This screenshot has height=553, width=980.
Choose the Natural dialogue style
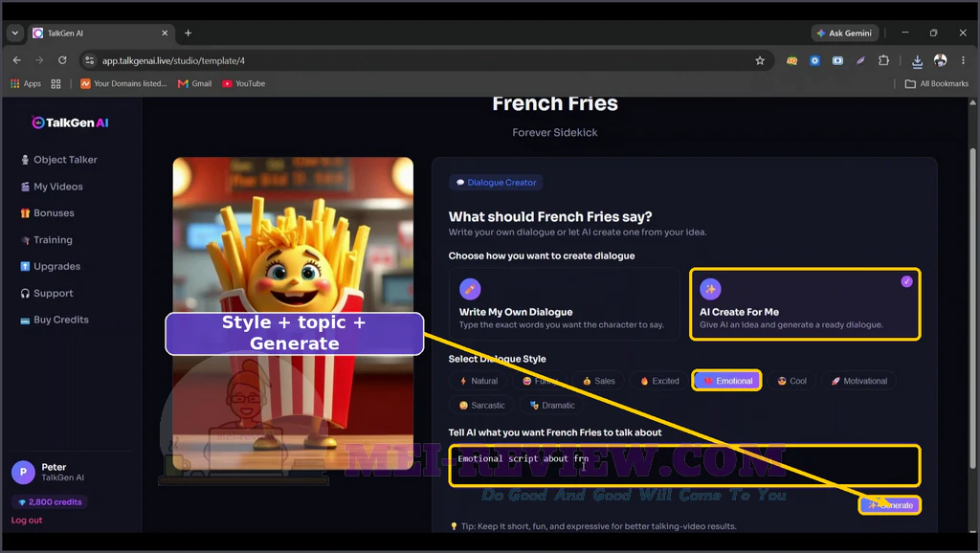point(479,381)
